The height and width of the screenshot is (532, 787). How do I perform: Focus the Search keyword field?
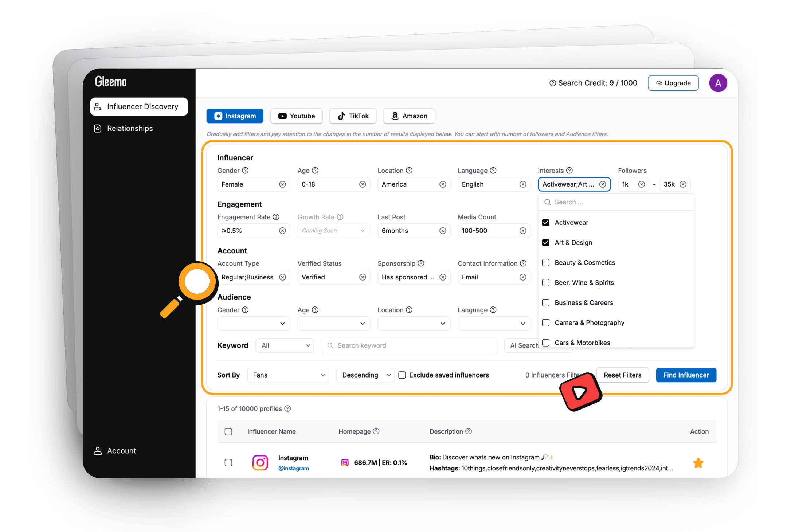409,345
